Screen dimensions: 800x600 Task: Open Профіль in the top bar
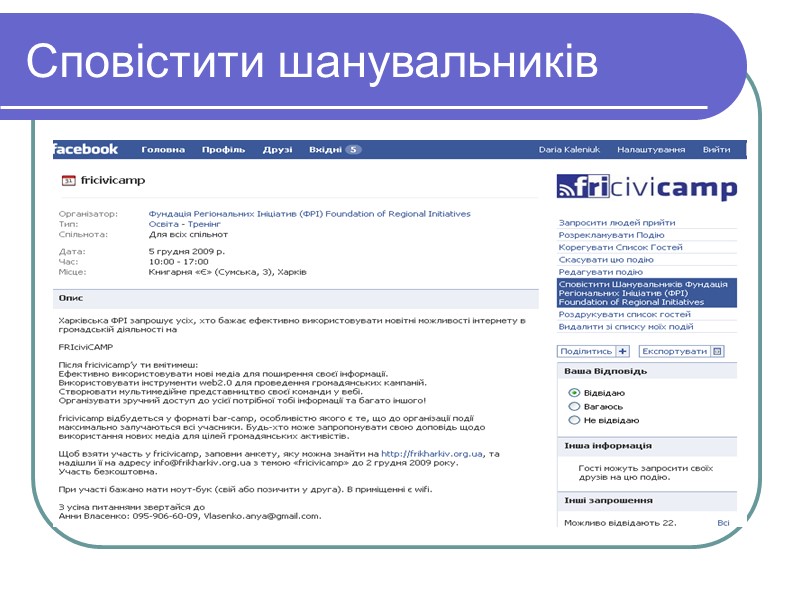(223, 149)
